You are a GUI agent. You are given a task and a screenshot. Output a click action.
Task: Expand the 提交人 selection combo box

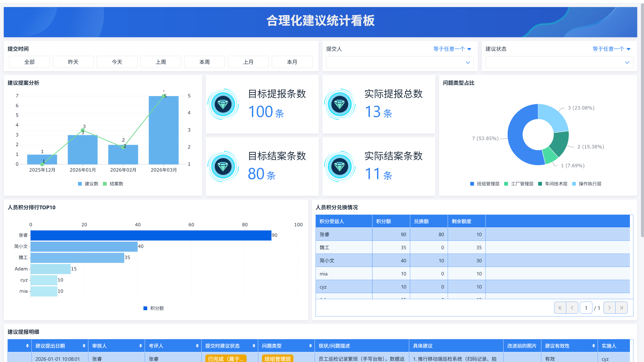coord(400,62)
